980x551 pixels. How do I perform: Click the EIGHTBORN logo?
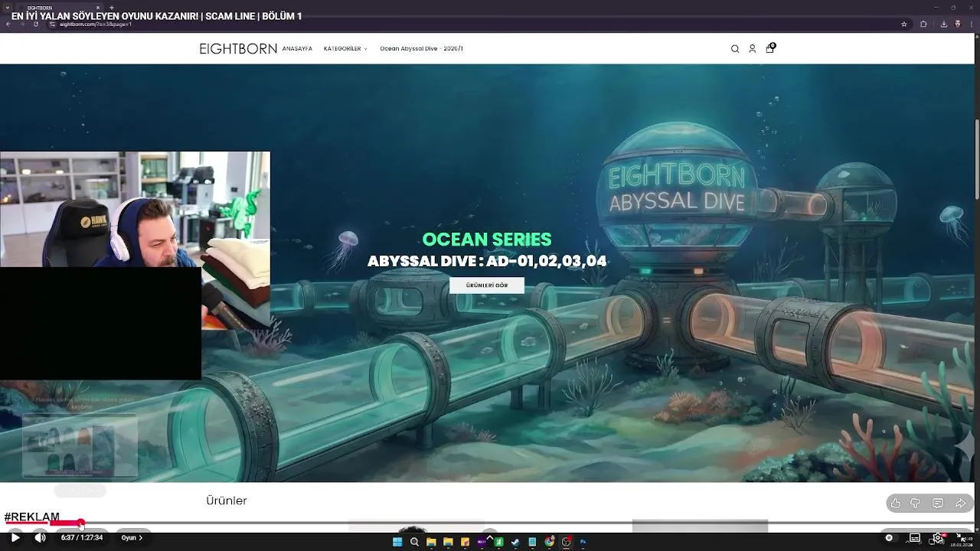[x=238, y=49]
